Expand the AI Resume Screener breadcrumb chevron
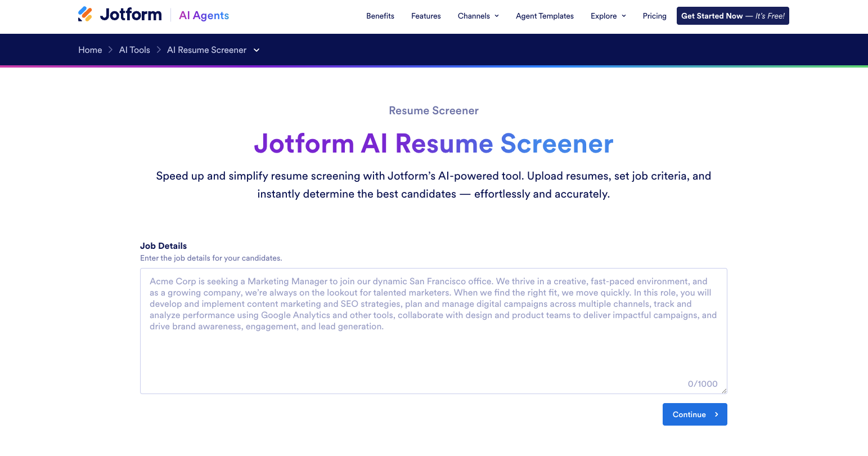 point(257,50)
